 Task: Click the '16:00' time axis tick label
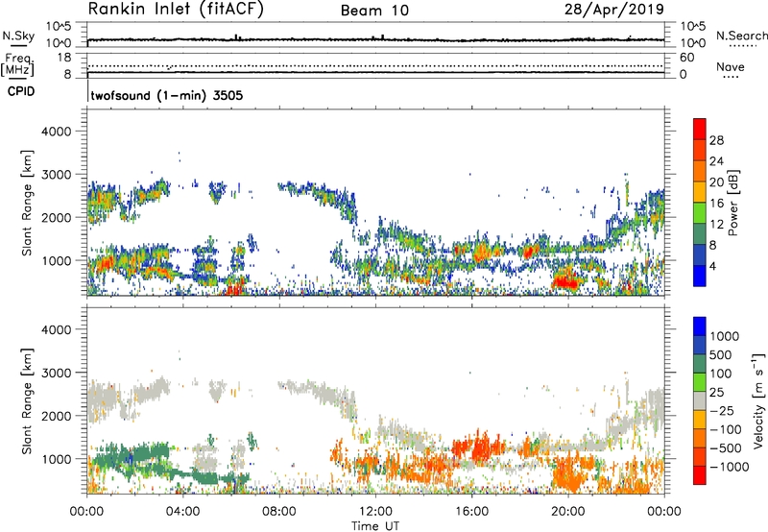471,512
